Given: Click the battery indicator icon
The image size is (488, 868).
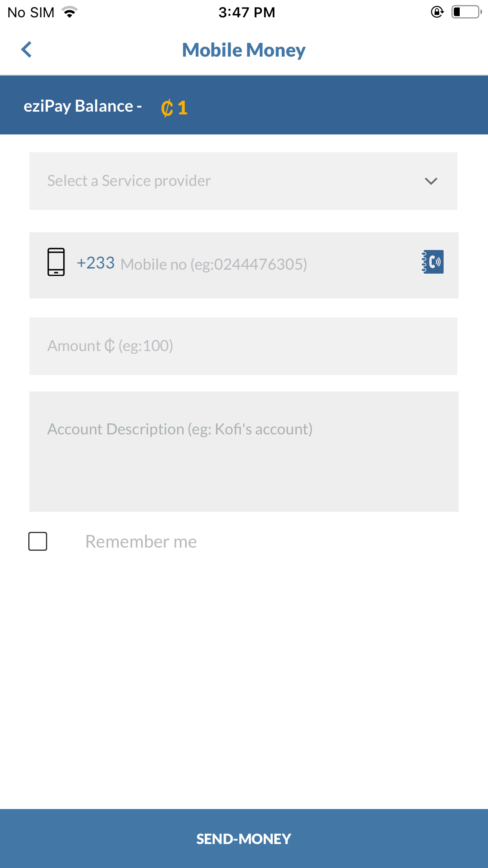Looking at the screenshot, I should [x=466, y=12].
